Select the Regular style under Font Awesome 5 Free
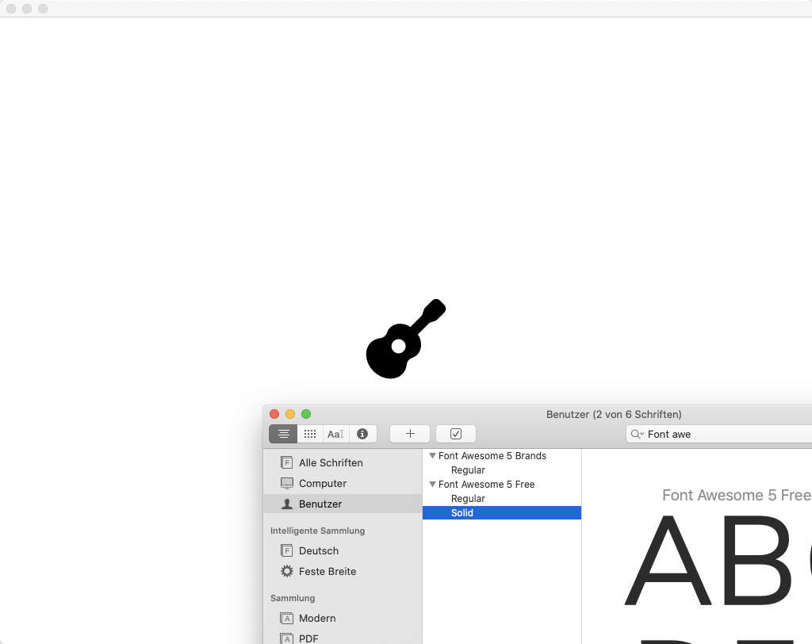 pos(468,499)
